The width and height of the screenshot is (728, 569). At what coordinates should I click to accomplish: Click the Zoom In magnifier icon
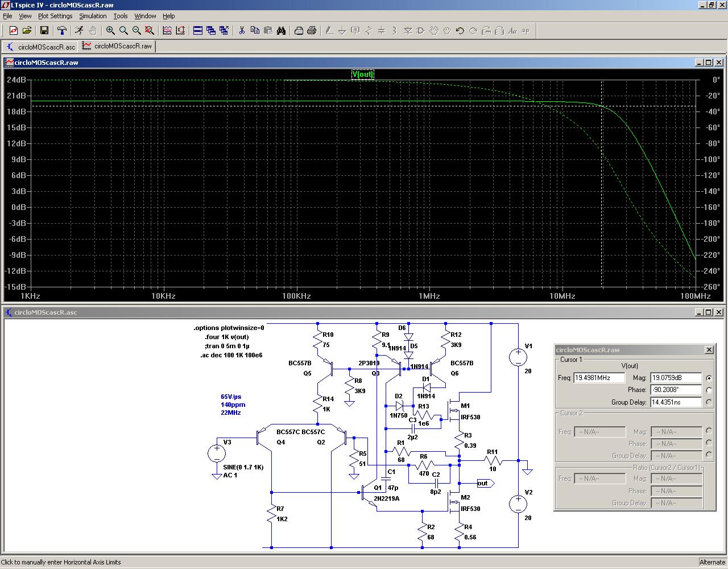[110, 31]
